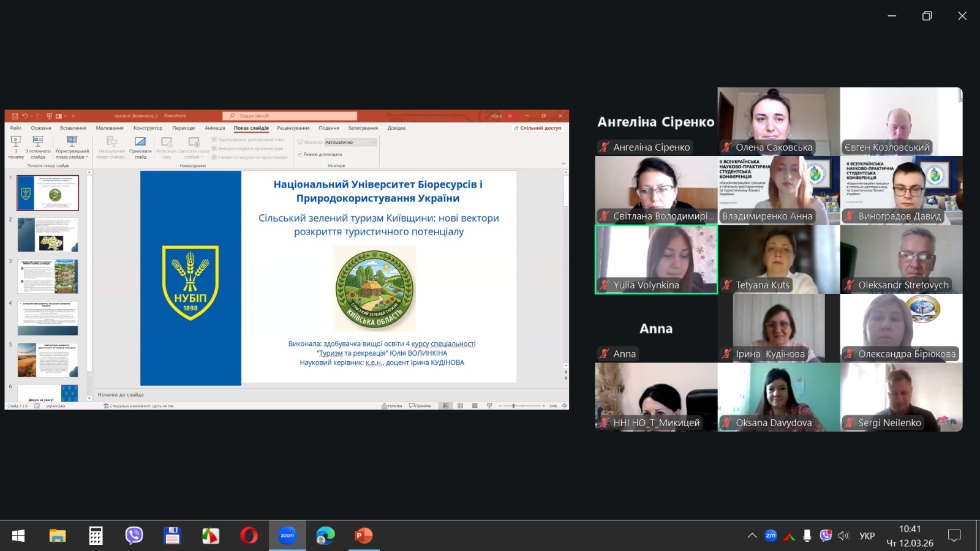Image resolution: width=980 pixels, height=551 pixels.
Task: Click the Viber icon in the taskbar
Action: (x=134, y=536)
